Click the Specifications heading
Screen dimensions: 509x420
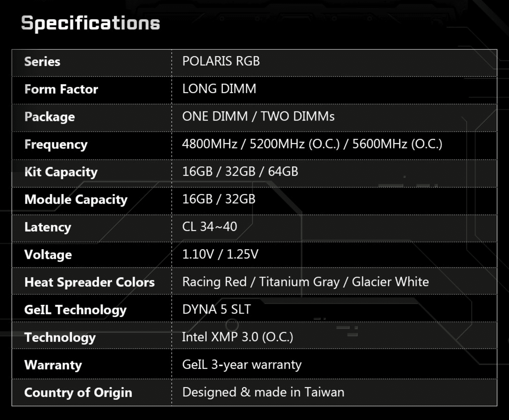[x=90, y=23]
